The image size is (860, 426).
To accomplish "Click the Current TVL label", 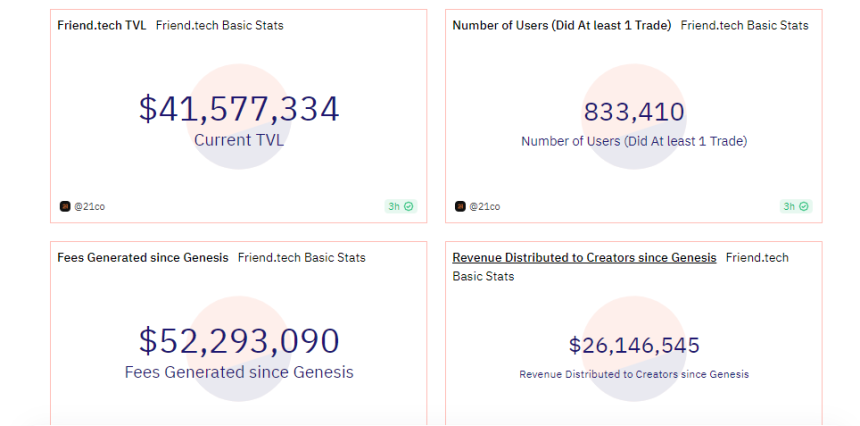I will coord(239,140).
